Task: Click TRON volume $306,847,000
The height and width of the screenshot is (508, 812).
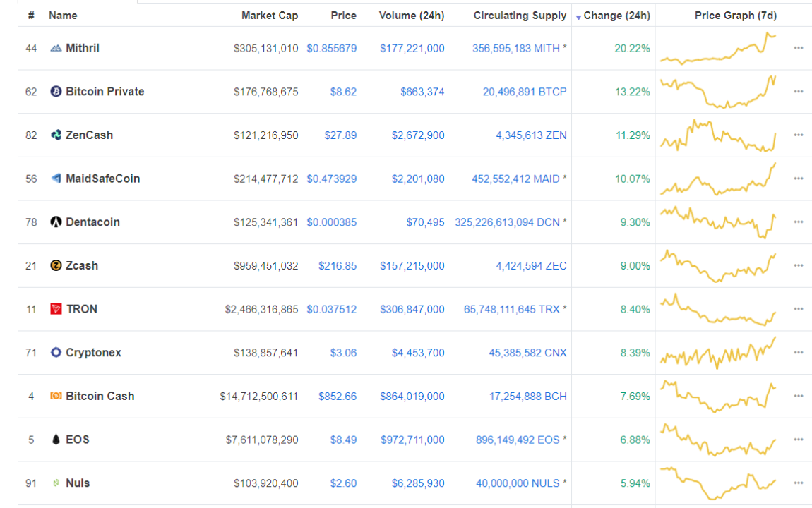Action: 412,309
